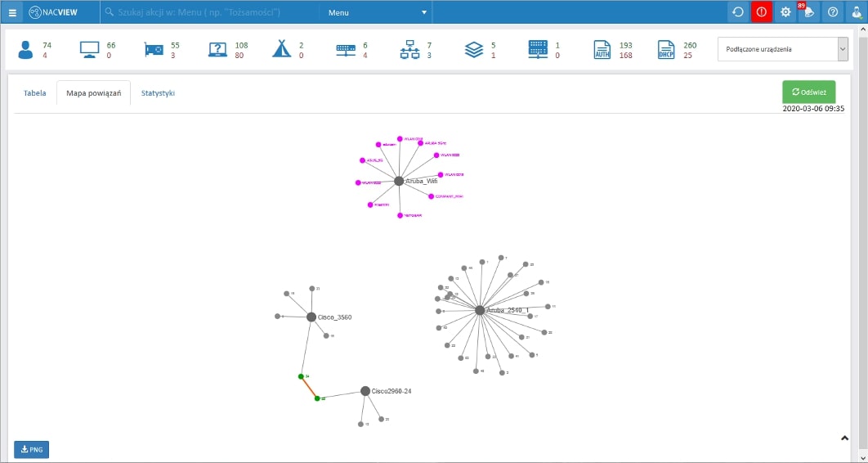Screen dimensions: 868x463
Task: Click the history refresh icon in the top bar
Action: coord(738,12)
